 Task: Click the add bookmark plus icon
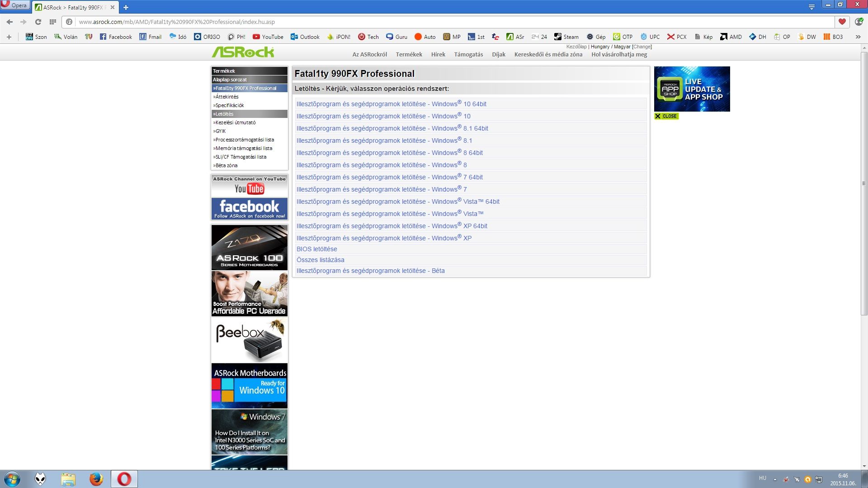9,37
